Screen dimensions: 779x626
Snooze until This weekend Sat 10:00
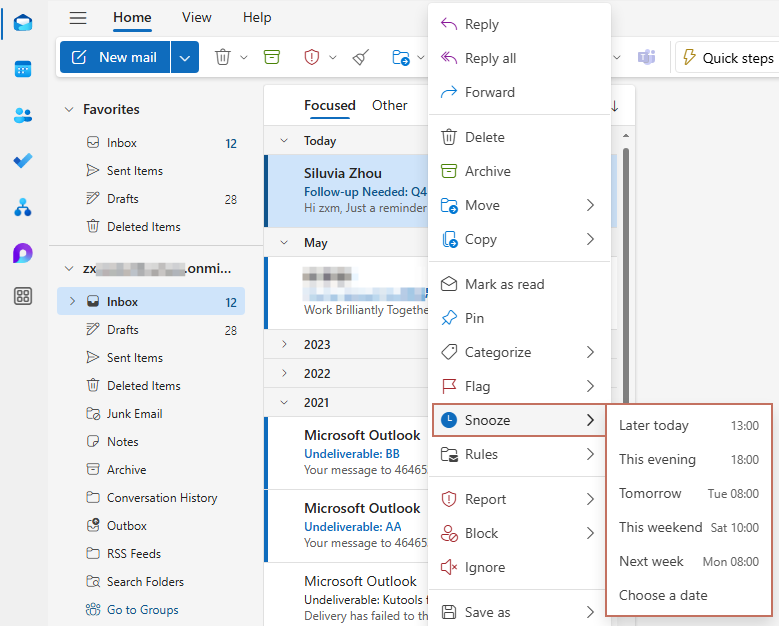tap(689, 527)
